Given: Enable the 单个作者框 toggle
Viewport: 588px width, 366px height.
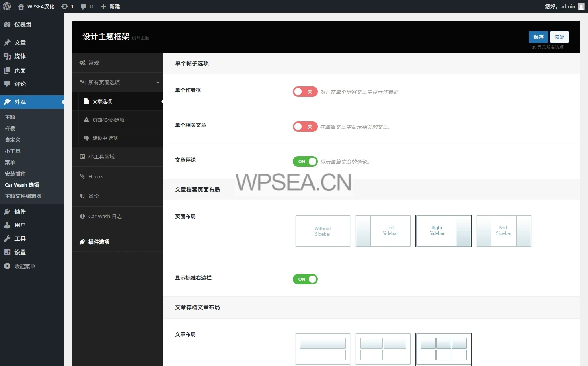Looking at the screenshot, I should point(305,92).
